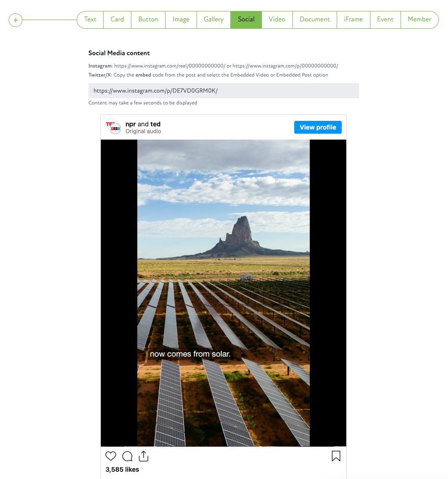The width and height of the screenshot is (448, 479).
Task: Select the Card content tab
Action: point(117,20)
